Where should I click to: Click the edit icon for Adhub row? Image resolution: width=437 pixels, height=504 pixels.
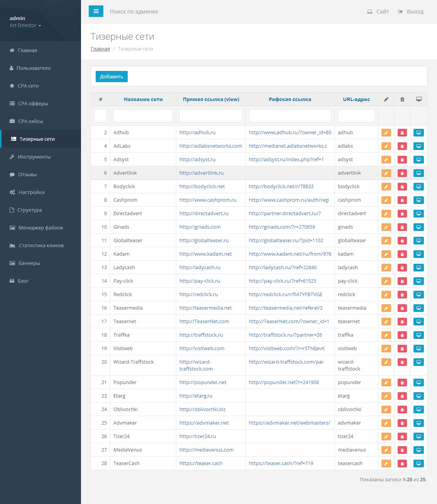[x=386, y=133]
